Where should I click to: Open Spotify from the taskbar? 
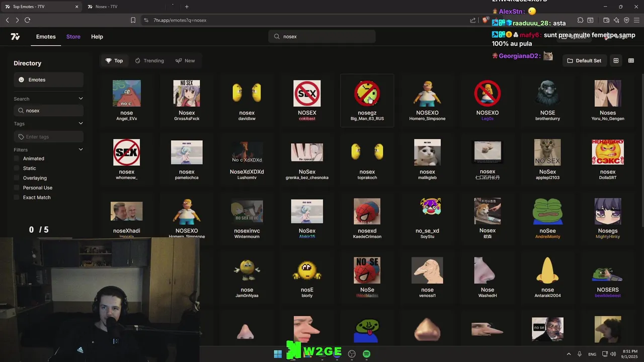point(367,354)
